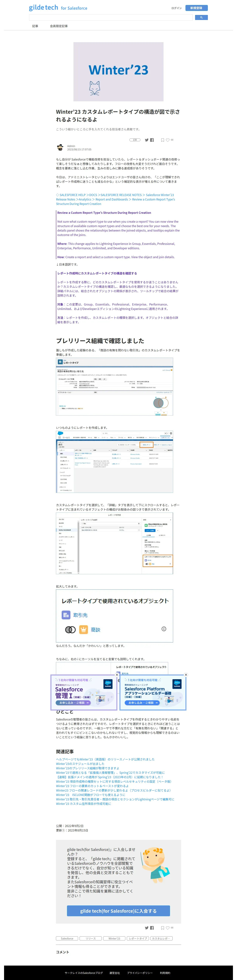The height and width of the screenshot is (980, 237).
Task: Click the ログイン link
Action: click(177, 8)
